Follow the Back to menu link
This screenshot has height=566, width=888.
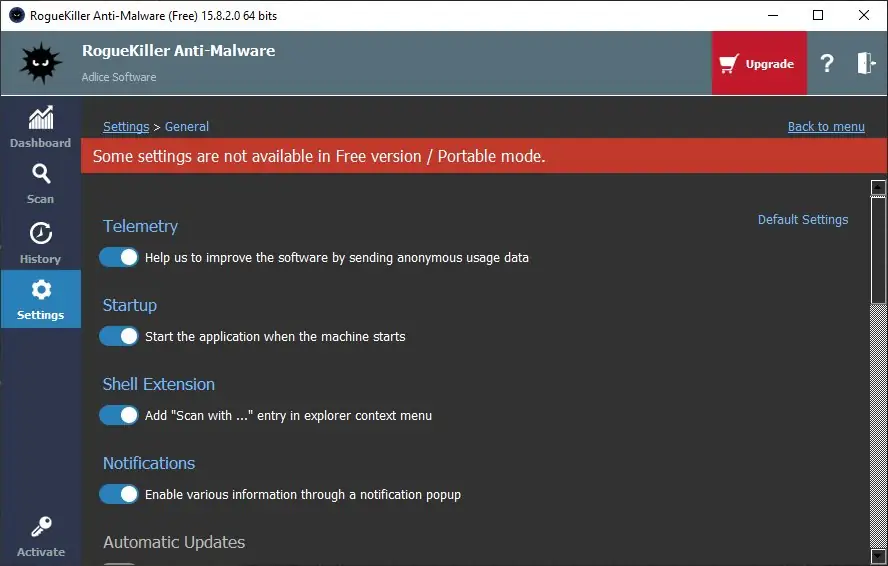coord(826,126)
